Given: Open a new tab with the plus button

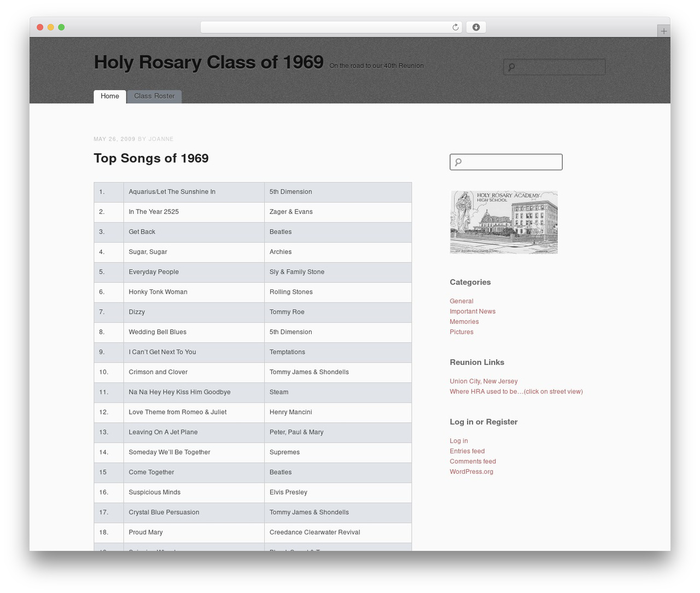Looking at the screenshot, I should 663,31.
